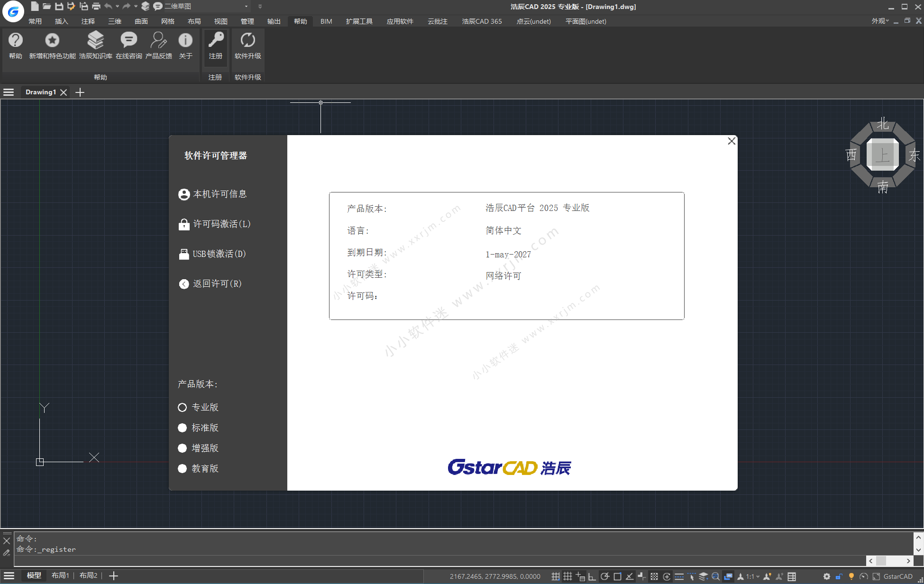The image size is (924, 584).
Task: Click the 软件升级 refresh icon
Action: click(x=248, y=46)
